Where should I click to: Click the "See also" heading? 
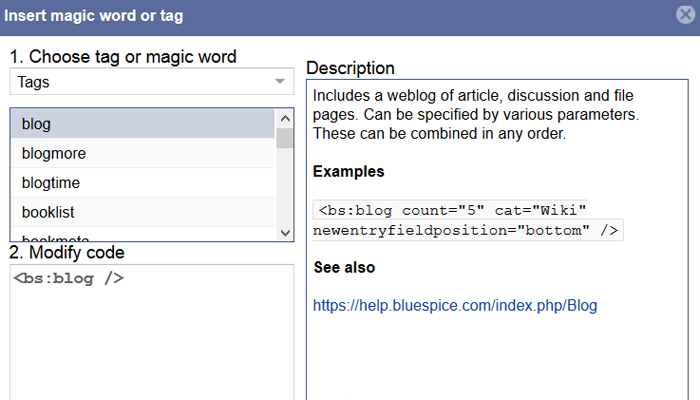click(x=344, y=268)
